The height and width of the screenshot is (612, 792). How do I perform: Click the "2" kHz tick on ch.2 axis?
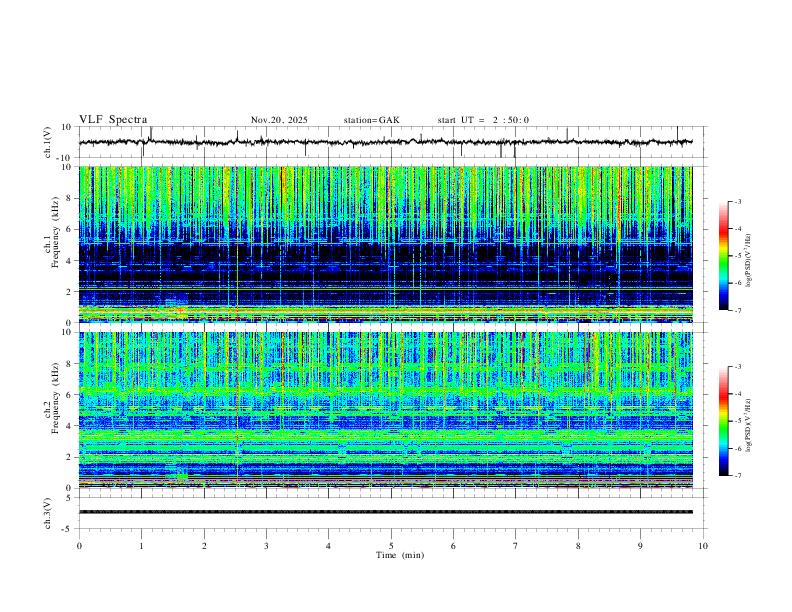(69, 457)
